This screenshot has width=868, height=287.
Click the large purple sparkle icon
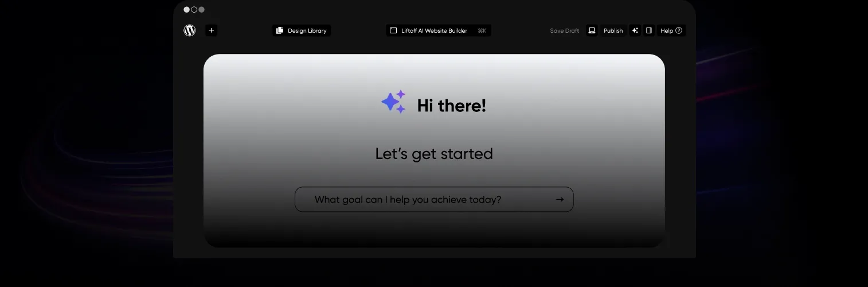pyautogui.click(x=393, y=102)
